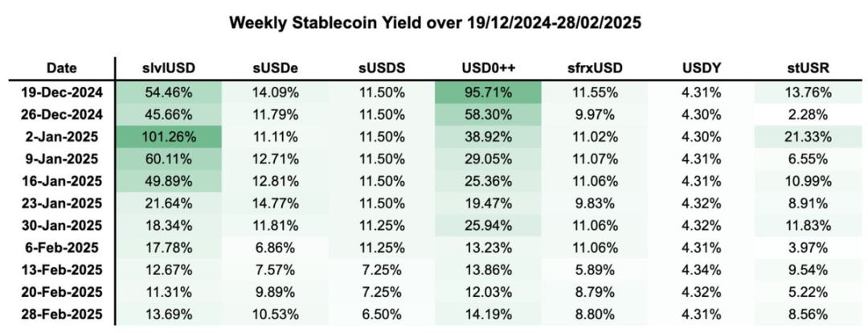The height and width of the screenshot is (333, 868).
Task: Select the 6.50% sUSDS cell
Action: (382, 314)
